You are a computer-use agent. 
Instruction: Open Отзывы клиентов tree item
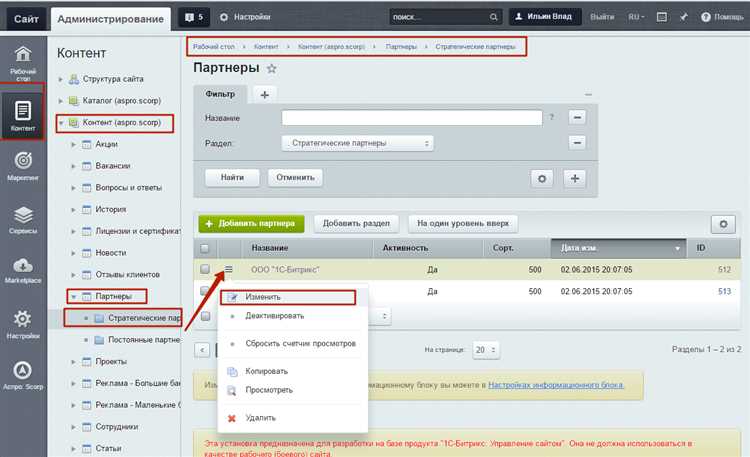coord(127,275)
